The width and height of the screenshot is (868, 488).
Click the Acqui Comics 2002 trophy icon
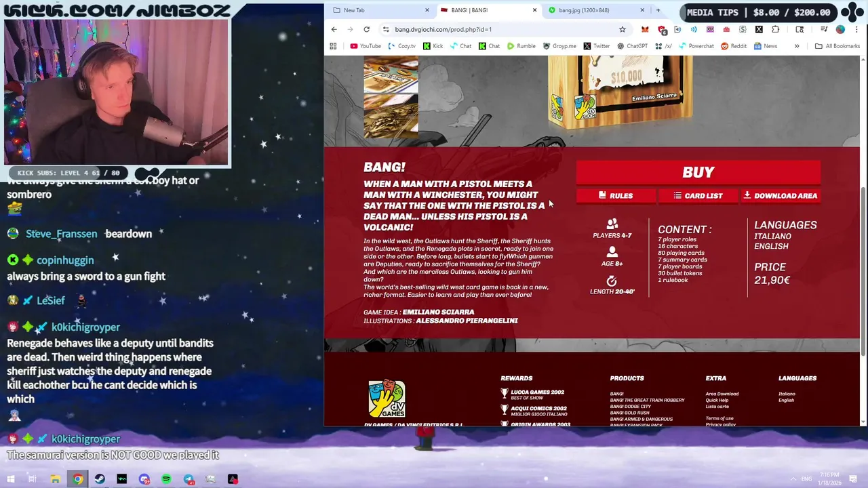pos(505,409)
